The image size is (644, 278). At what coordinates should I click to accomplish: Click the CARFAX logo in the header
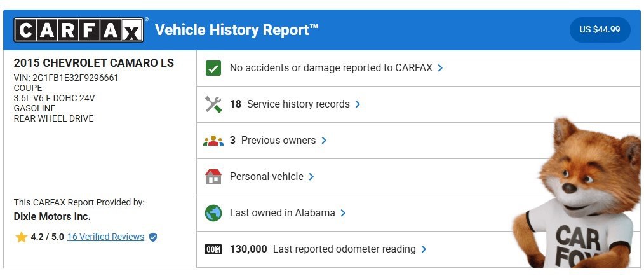(x=79, y=30)
